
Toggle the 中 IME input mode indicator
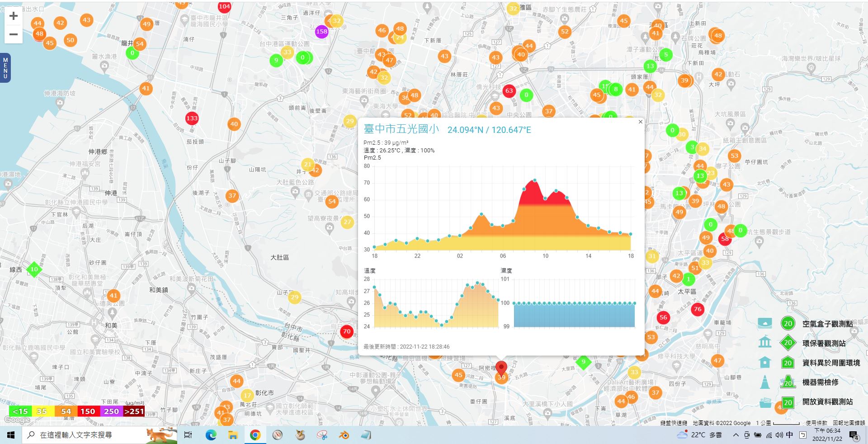pos(789,435)
